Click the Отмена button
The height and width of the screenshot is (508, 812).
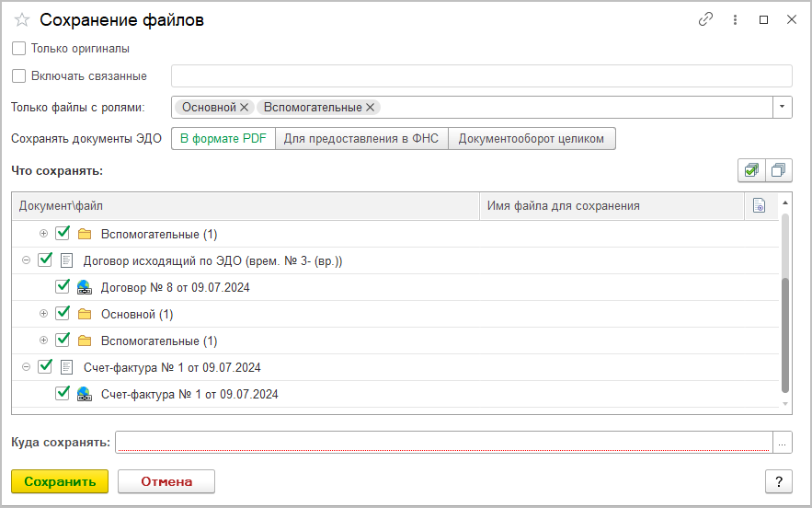[166, 481]
